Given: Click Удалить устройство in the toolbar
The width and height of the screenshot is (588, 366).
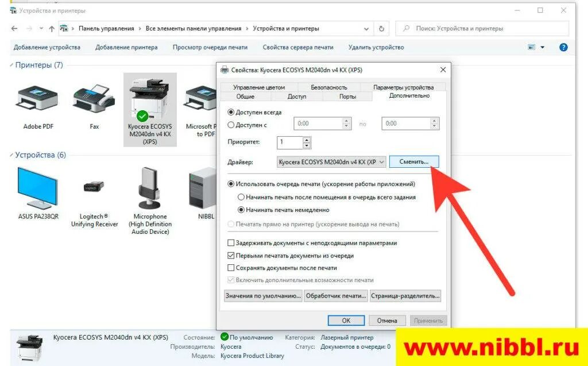Looking at the screenshot, I should pyautogui.click(x=376, y=47).
